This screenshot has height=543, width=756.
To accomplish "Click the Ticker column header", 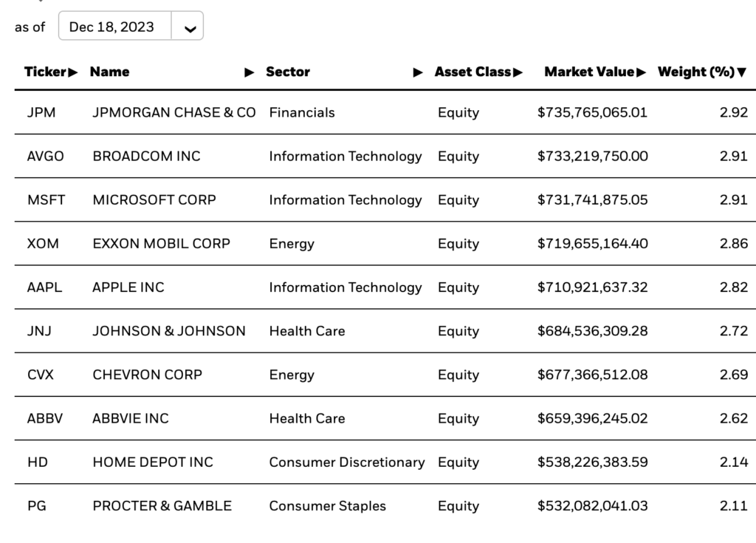I will pos(45,72).
